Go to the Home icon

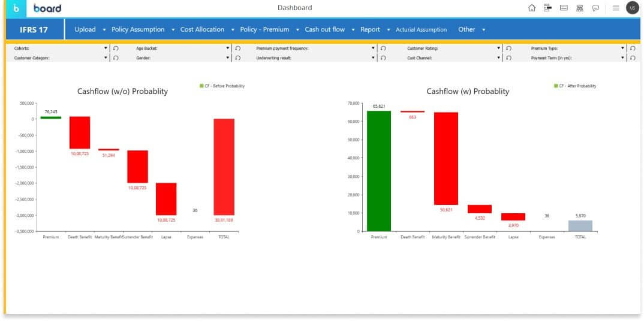tap(531, 8)
